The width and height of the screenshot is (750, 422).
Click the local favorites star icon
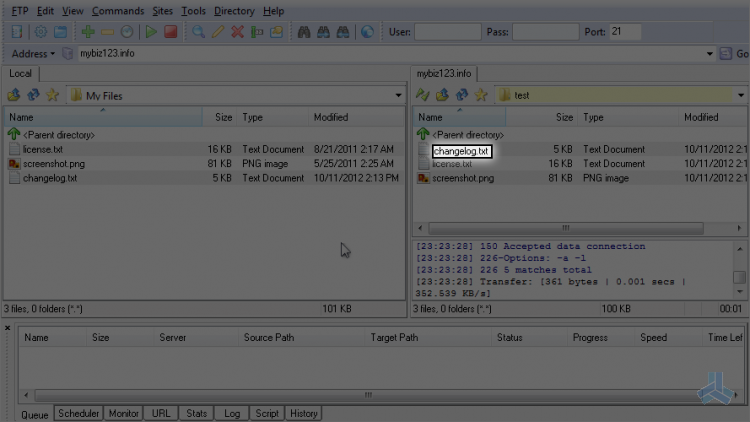(x=52, y=95)
